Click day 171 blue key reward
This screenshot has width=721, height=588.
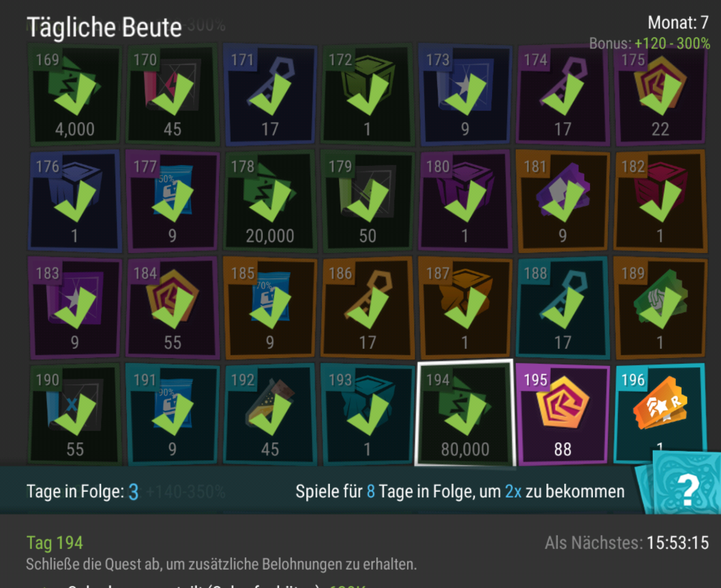270,95
